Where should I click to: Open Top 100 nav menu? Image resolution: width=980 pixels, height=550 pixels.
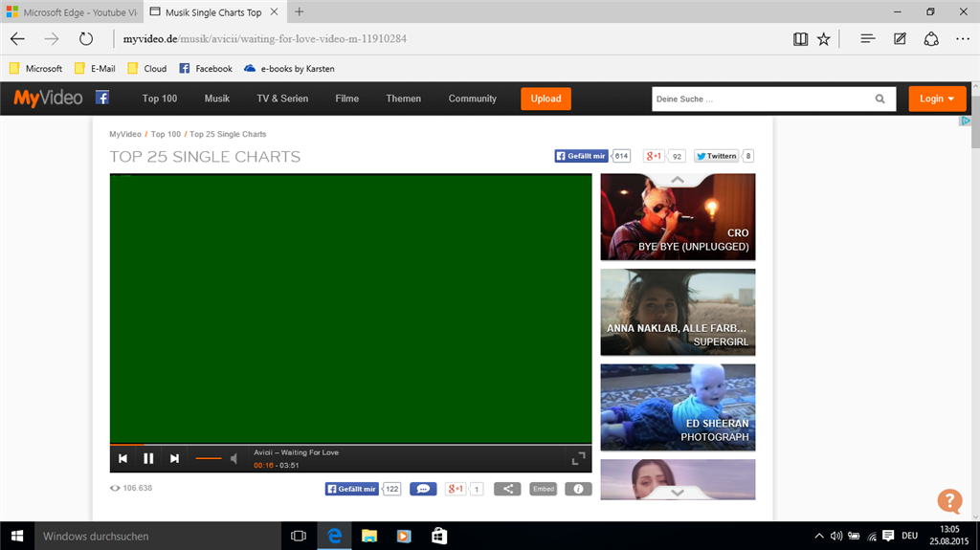160,99
